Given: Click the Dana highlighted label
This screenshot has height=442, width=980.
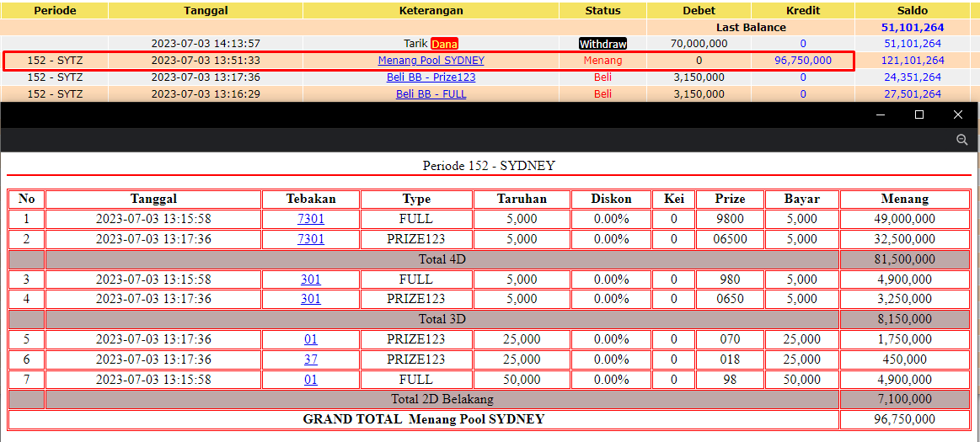Looking at the screenshot, I should (444, 45).
